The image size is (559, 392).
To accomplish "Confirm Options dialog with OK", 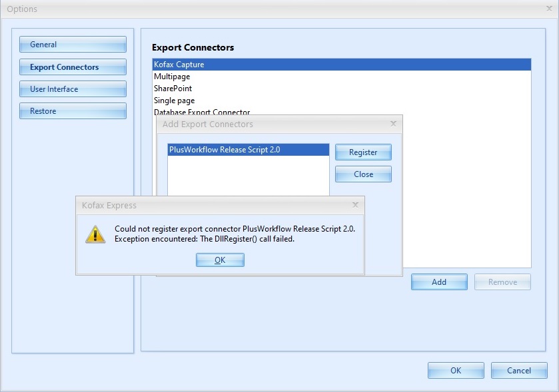I will (x=456, y=370).
